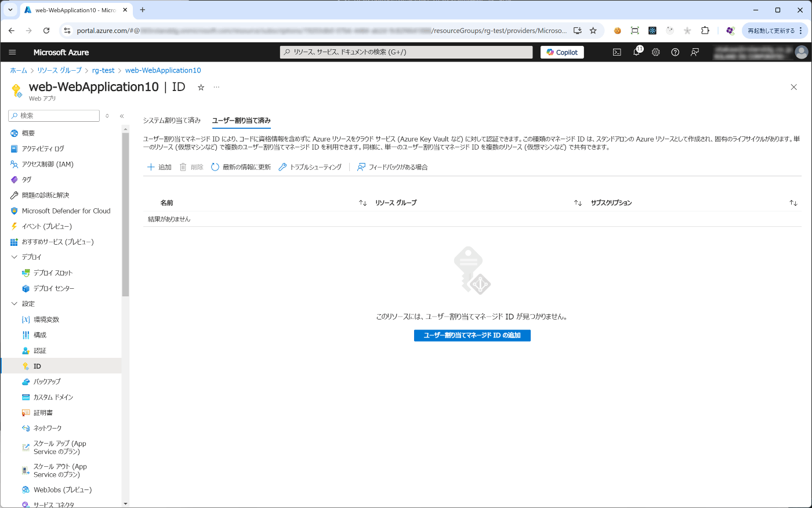This screenshot has width=812, height=508.
Task: Open portal settings gear
Action: [x=656, y=52]
